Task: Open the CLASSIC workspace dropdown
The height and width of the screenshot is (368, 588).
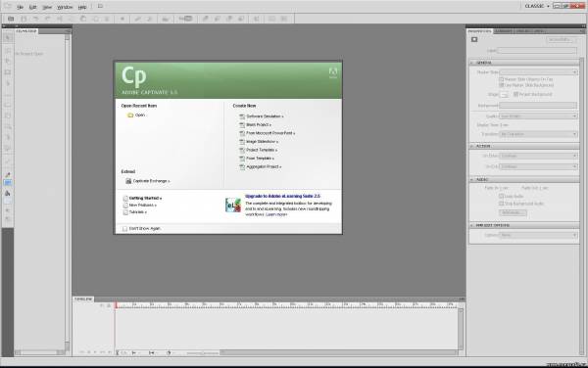Action: 537,6
